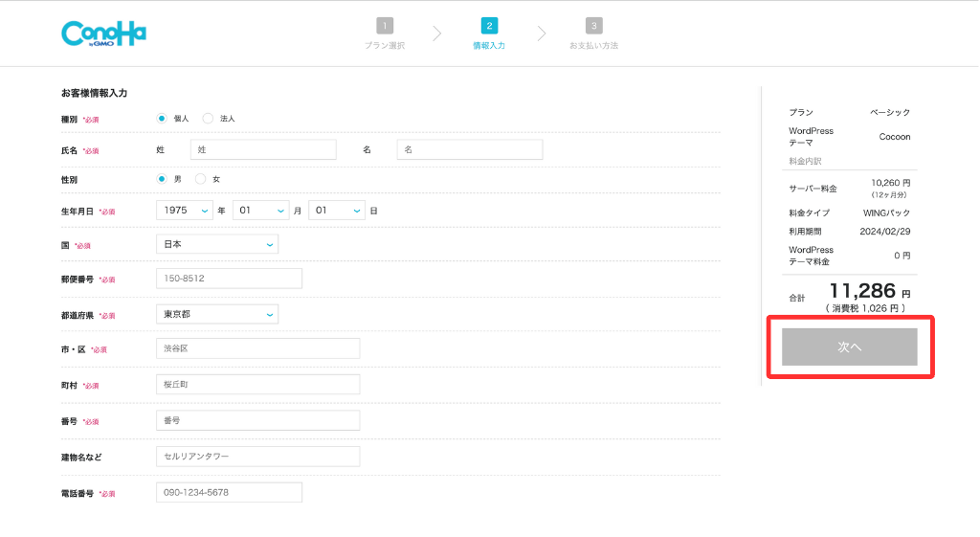Open the birth month dropdown

tap(260, 211)
